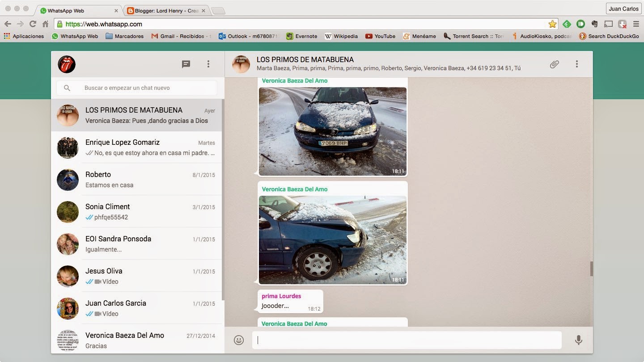Click the message text input box
644x362 pixels.
tap(407, 340)
